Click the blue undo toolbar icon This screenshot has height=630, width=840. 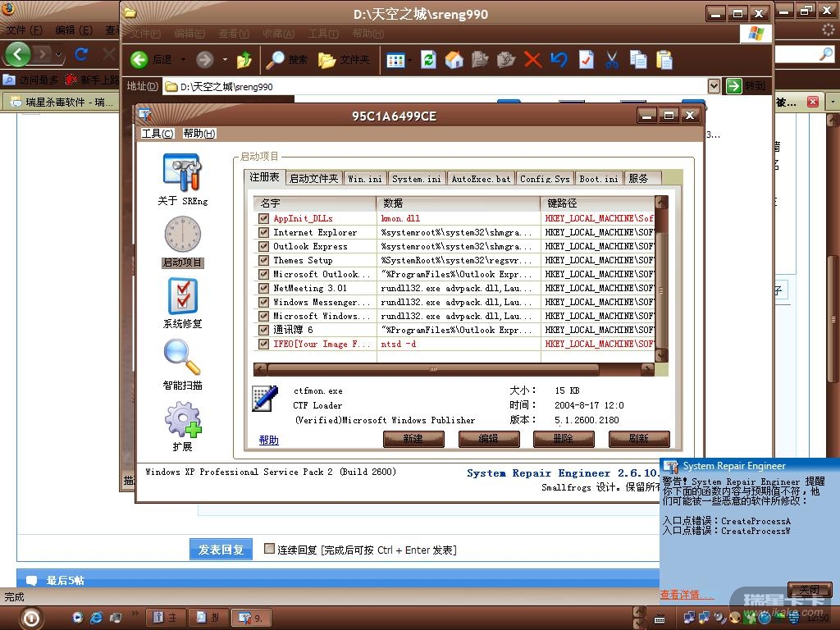tap(559, 59)
